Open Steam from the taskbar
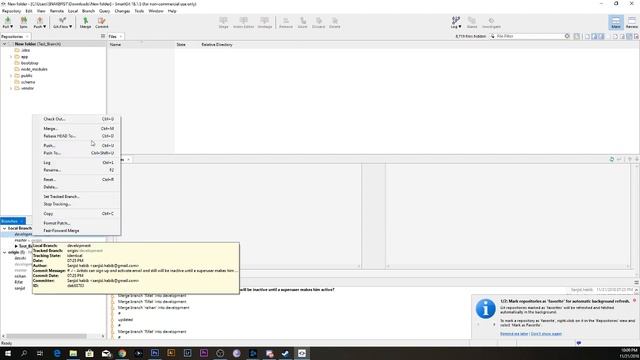 point(285,353)
